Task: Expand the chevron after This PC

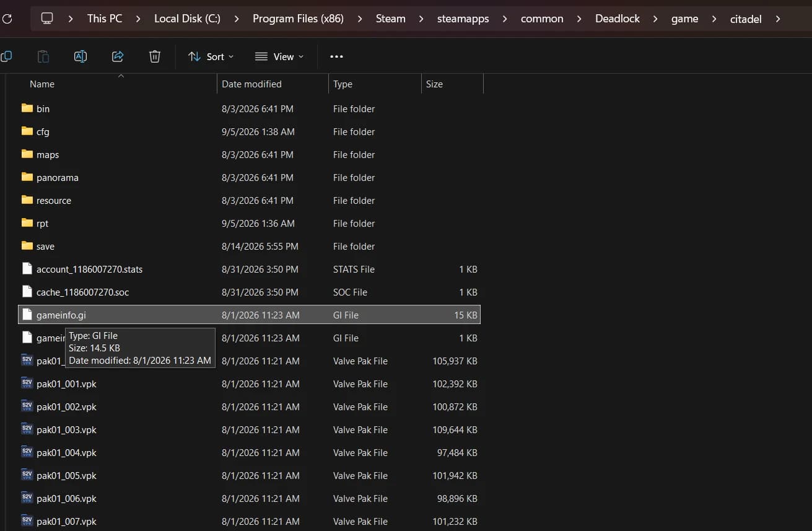Action: pyautogui.click(x=138, y=19)
